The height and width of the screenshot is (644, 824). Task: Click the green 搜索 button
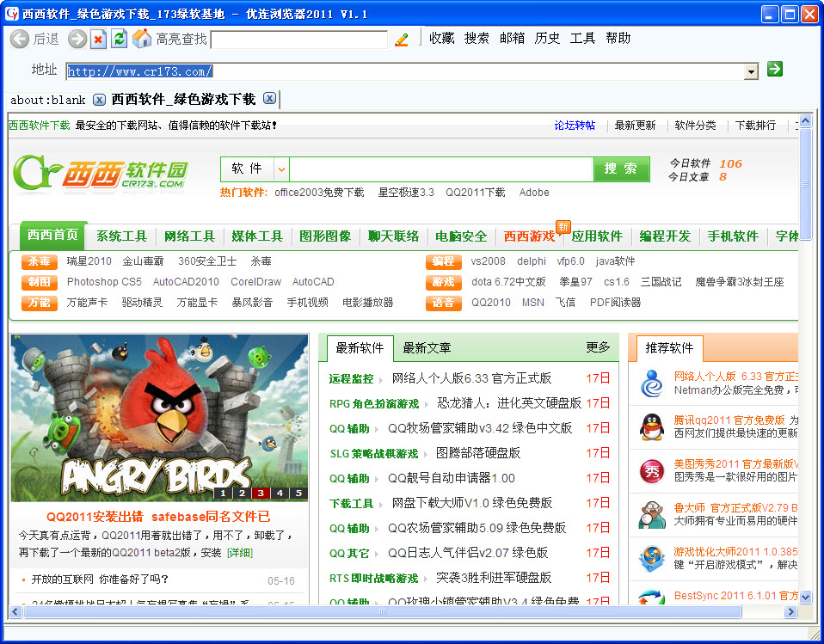tap(621, 169)
